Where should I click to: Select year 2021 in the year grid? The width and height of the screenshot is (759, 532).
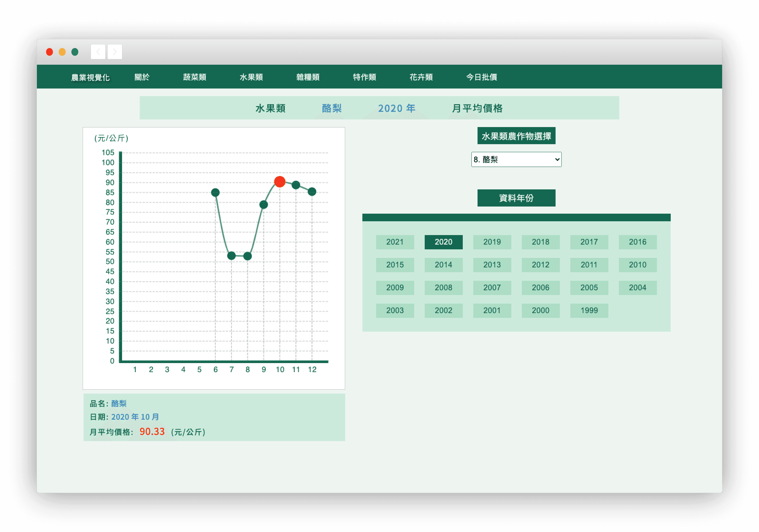coord(395,242)
